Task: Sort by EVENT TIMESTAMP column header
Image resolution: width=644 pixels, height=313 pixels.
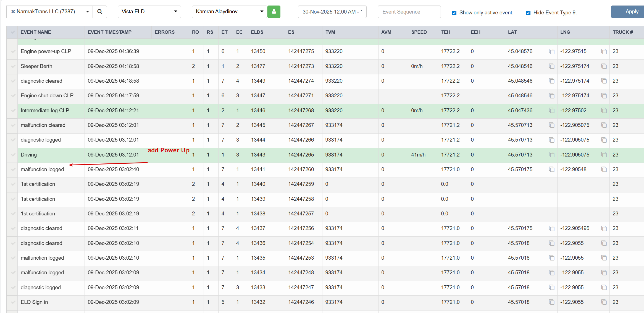Action: click(x=110, y=32)
